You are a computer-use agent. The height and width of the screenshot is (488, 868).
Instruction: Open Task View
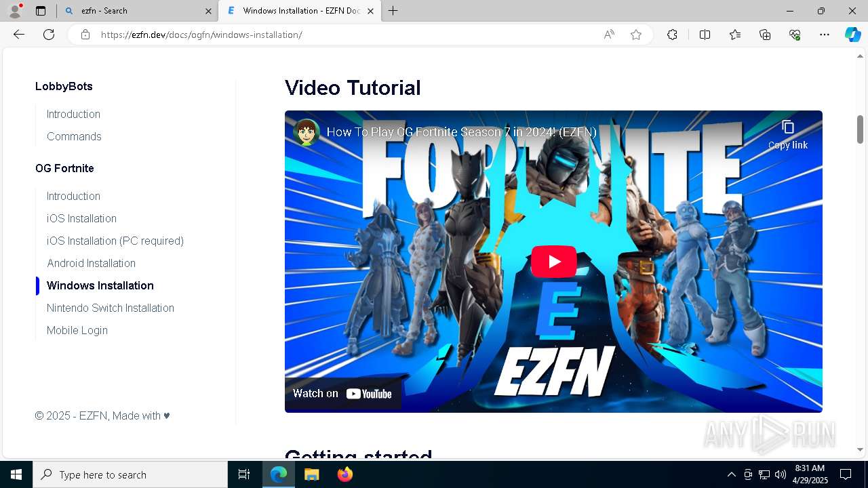[x=244, y=474]
